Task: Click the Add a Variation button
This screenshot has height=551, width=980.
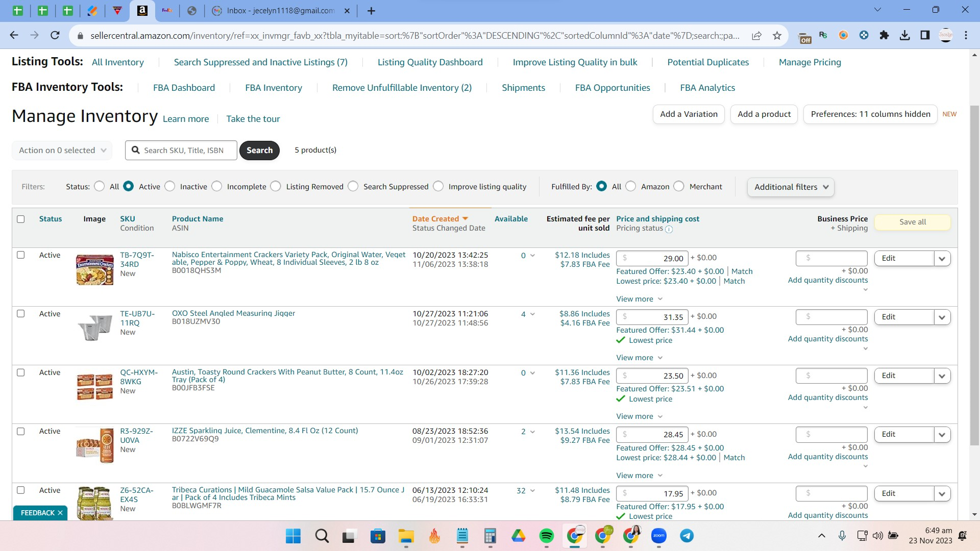Action: pyautogui.click(x=689, y=114)
